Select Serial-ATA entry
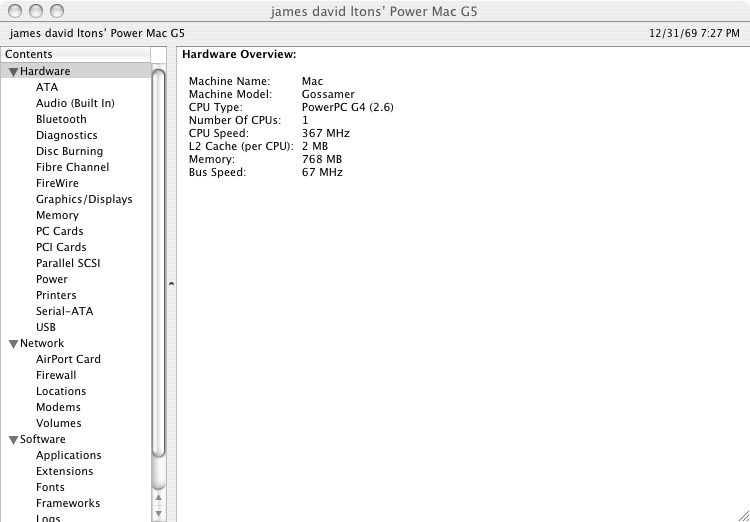750x522 pixels. coord(65,311)
